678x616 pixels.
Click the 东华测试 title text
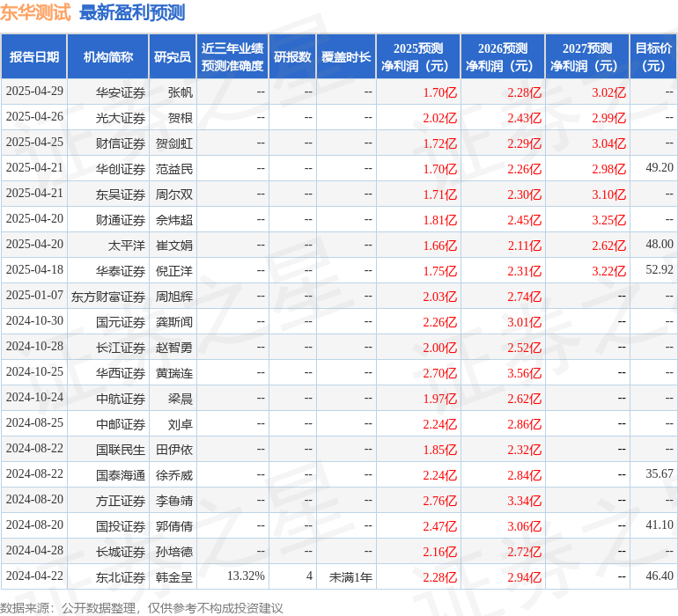click(35, 12)
